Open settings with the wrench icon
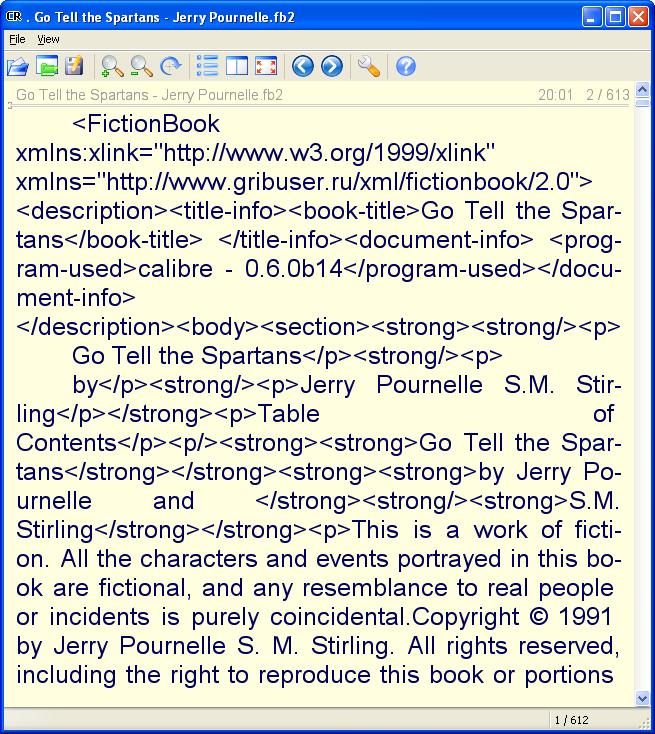 [x=369, y=66]
